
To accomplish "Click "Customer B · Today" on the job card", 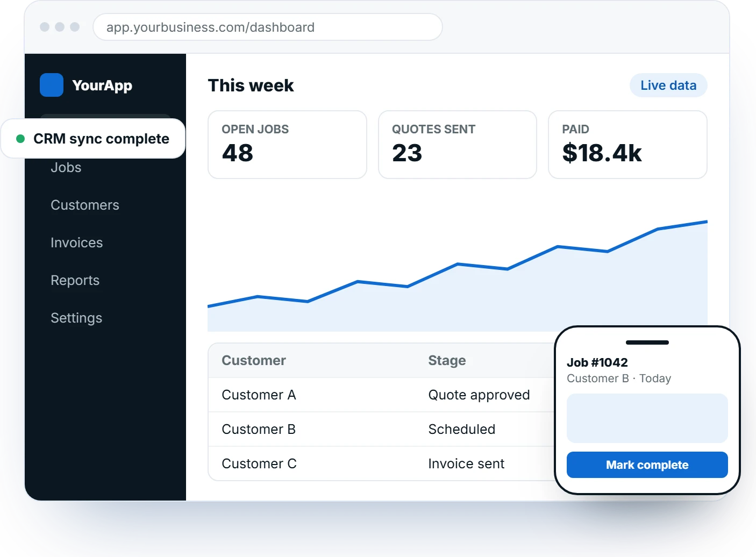I will pyautogui.click(x=619, y=379).
